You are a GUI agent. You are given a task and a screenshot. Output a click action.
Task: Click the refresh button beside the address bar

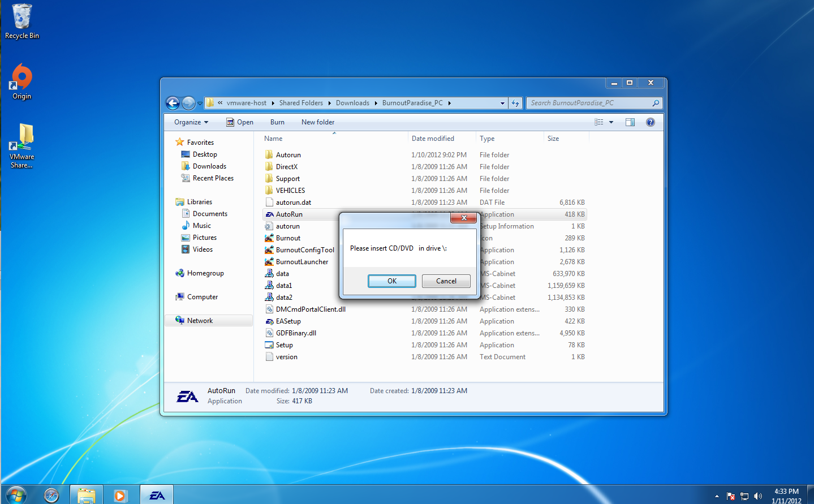pyautogui.click(x=515, y=103)
